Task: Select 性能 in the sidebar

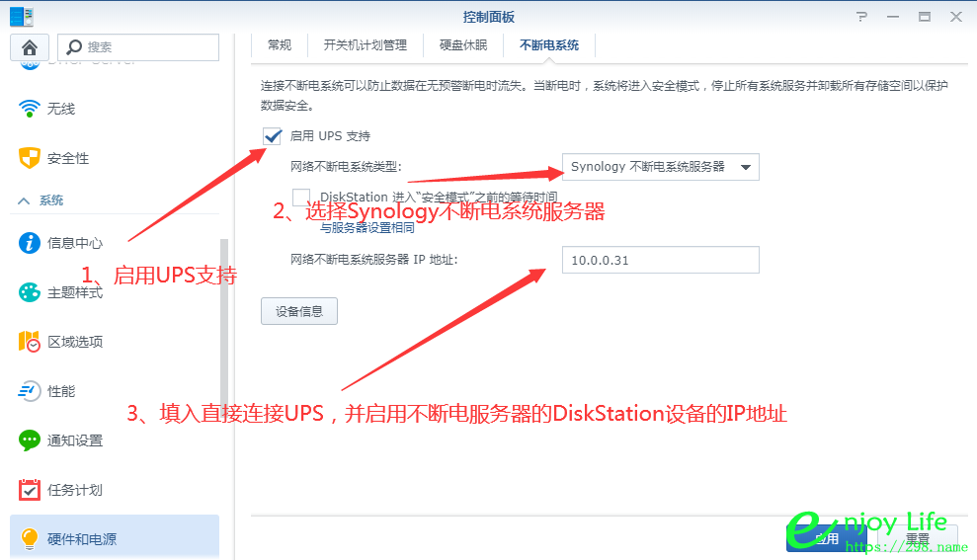Action: pyautogui.click(x=61, y=391)
